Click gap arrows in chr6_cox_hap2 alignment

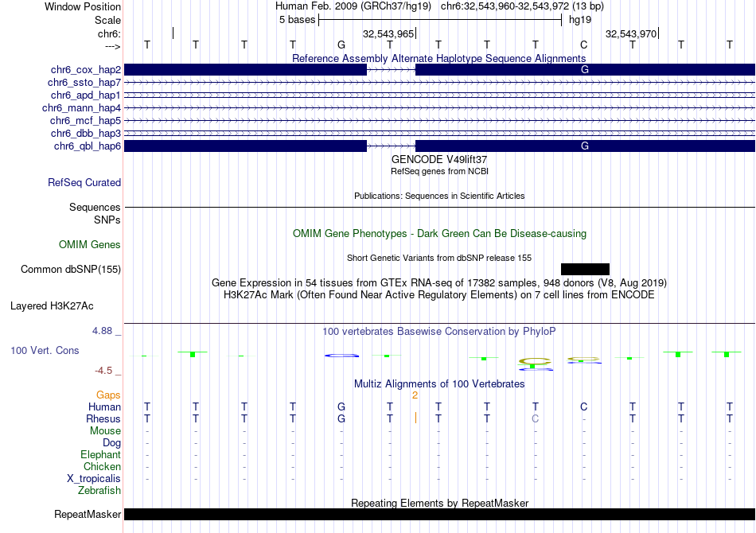(391, 70)
